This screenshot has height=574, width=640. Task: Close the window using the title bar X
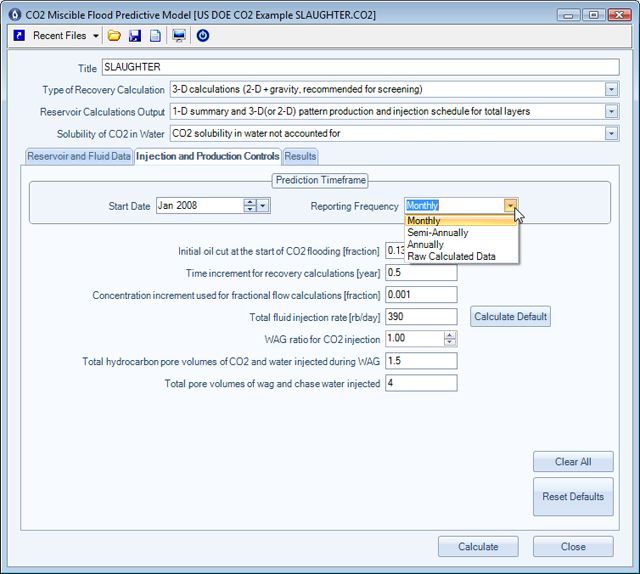[619, 15]
